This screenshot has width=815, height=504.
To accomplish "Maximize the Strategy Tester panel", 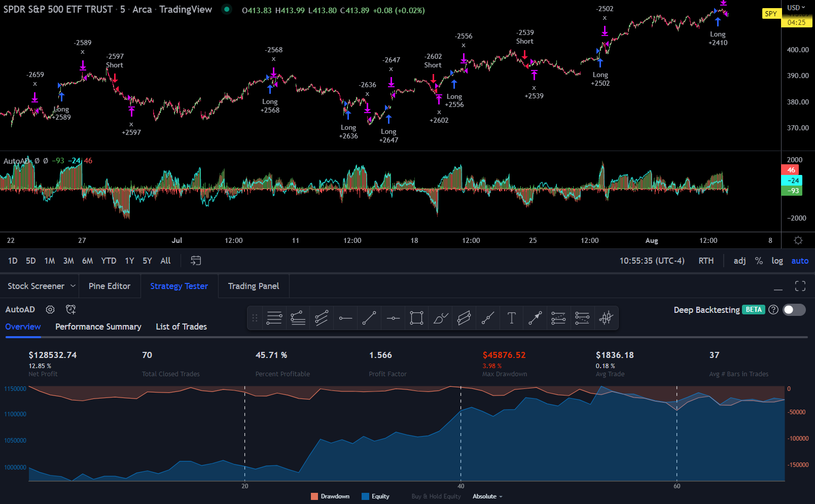I will point(800,286).
